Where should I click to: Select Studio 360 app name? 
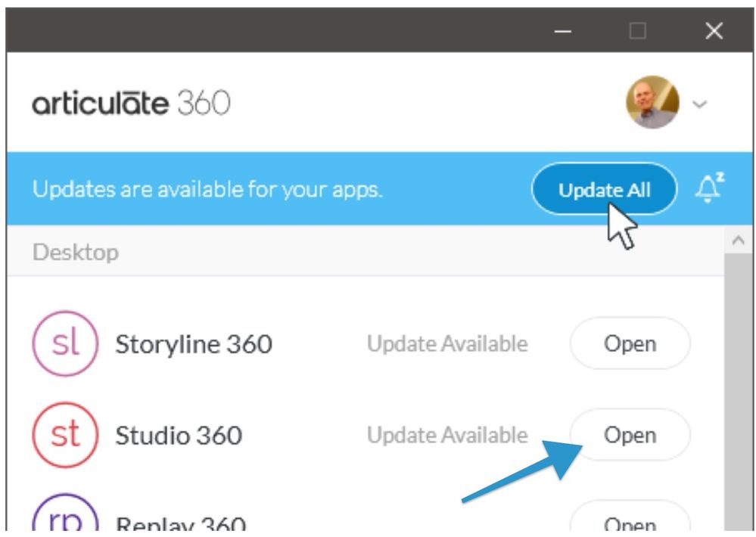[179, 436]
